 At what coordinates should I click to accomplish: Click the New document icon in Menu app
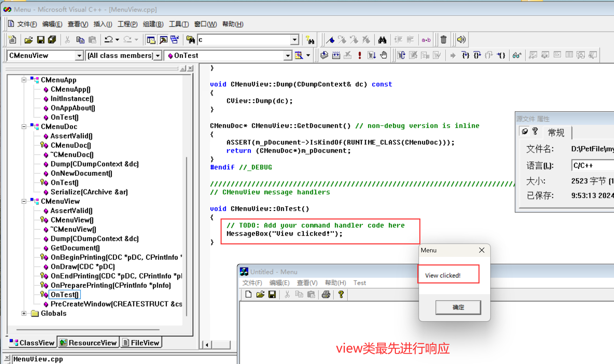tap(248, 294)
